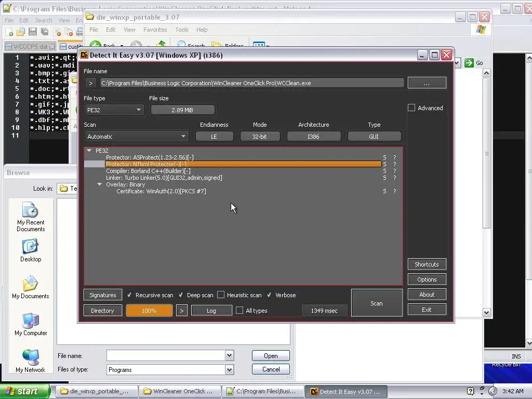Viewport: 532px width, 399px height.
Task: Open the Scan mode Automatic dropdown
Action: [x=137, y=137]
